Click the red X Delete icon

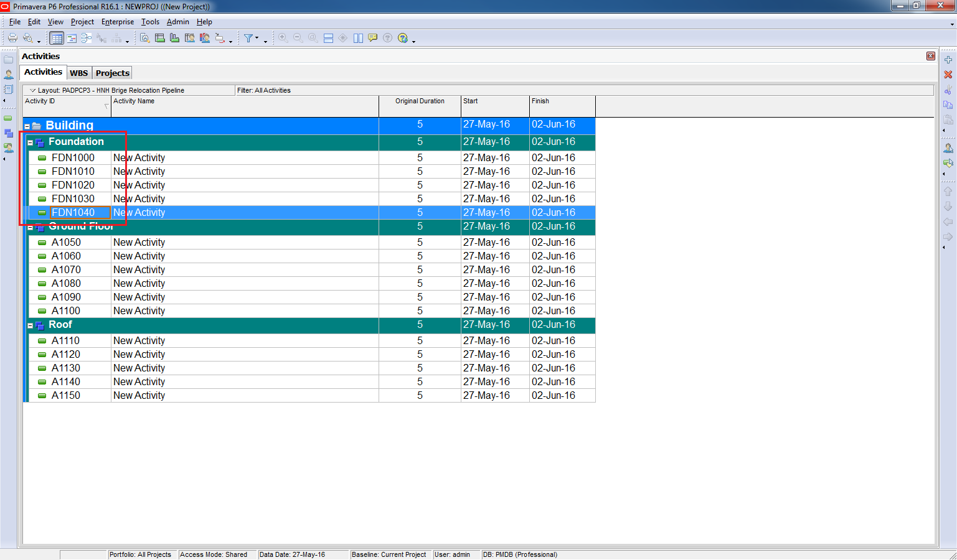pyautogui.click(x=948, y=75)
